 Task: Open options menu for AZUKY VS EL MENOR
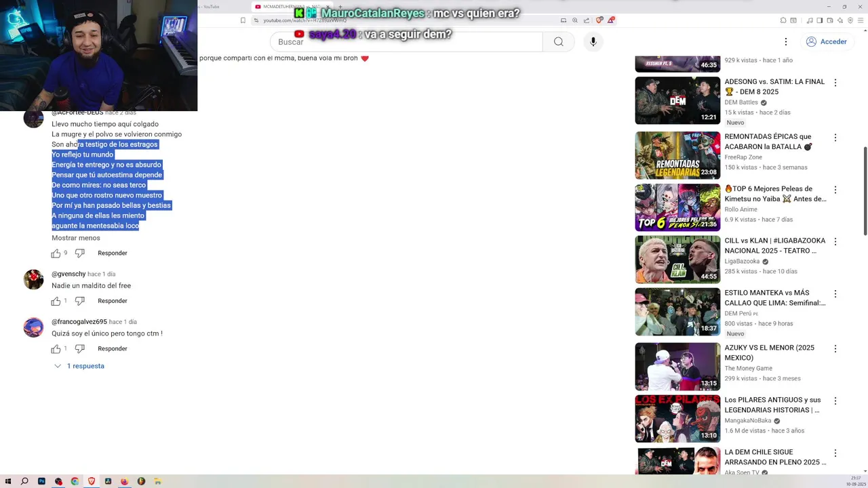click(x=835, y=348)
